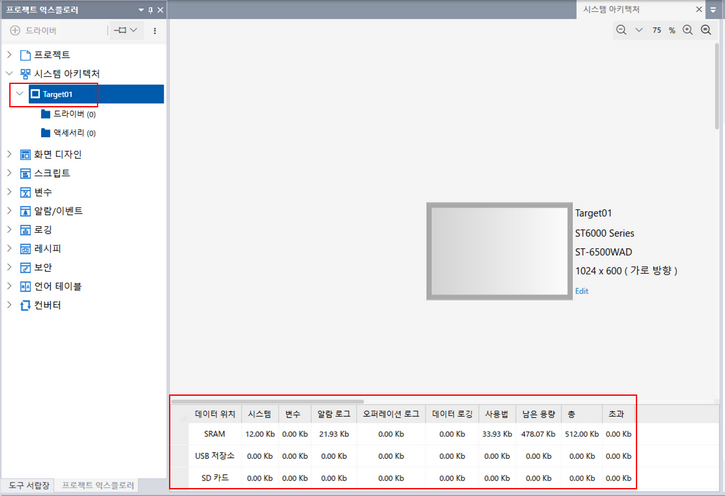Click the 컨버터 icon in project tree

pyautogui.click(x=26, y=305)
